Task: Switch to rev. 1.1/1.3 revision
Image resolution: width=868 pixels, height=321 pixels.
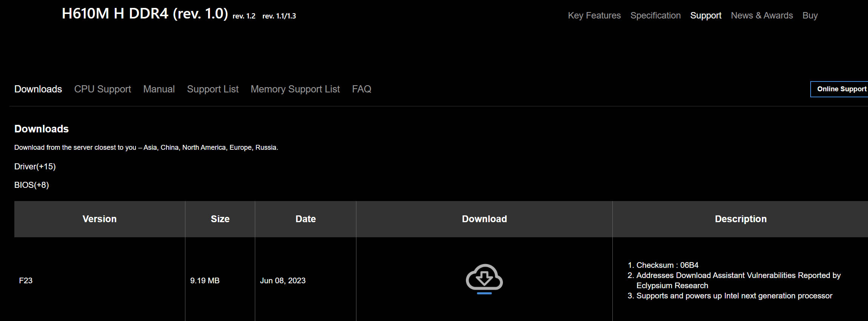Action: point(279,16)
